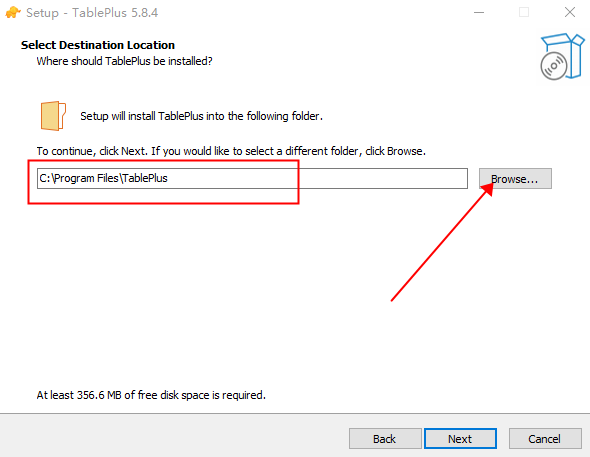This screenshot has width=590, height=457.
Task: Open the Browse folder dialog
Action: (515, 179)
